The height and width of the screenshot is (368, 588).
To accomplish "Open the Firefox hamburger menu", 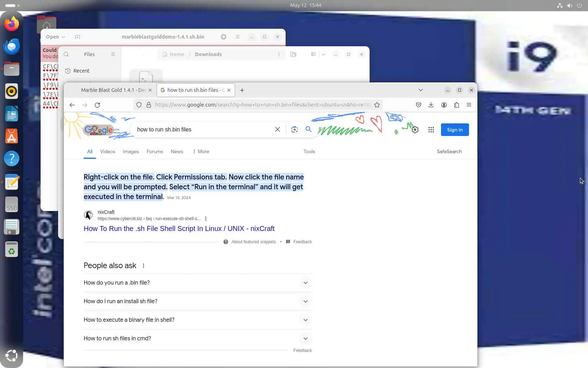I will [x=469, y=105].
